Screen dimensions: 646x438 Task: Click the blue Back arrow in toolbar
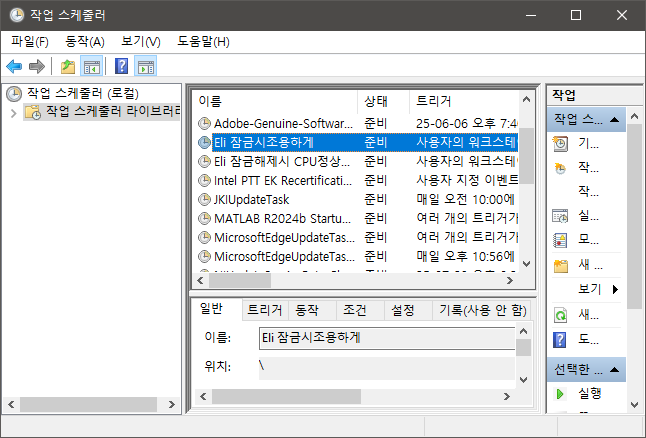14,67
